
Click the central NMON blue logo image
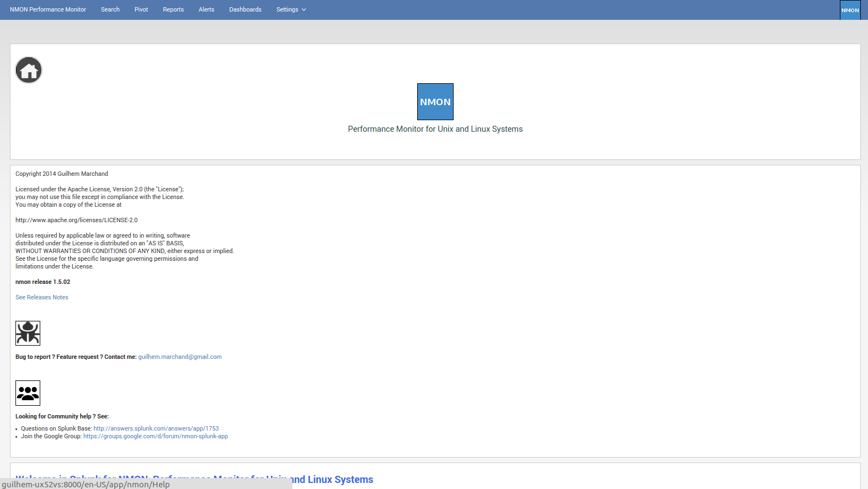click(435, 101)
